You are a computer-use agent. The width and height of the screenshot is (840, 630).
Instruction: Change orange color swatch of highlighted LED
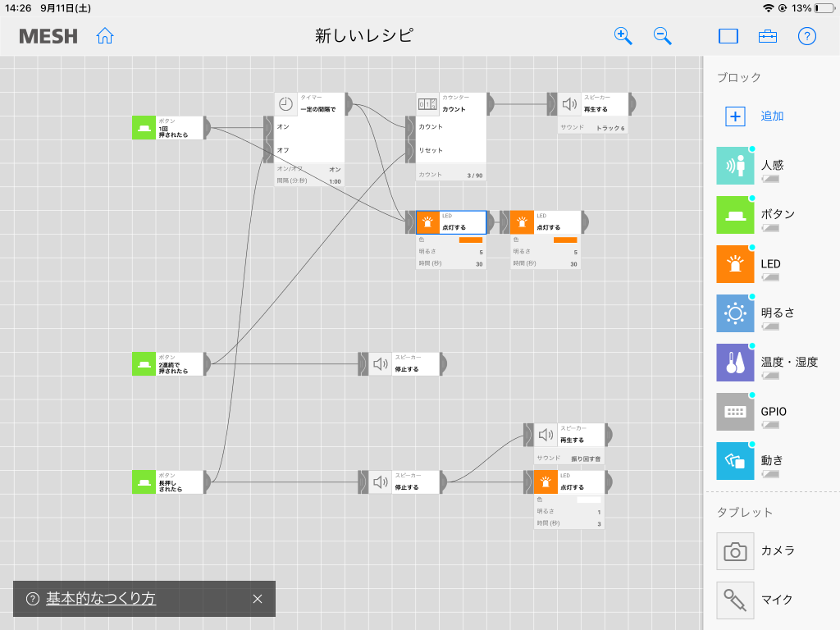(470, 240)
